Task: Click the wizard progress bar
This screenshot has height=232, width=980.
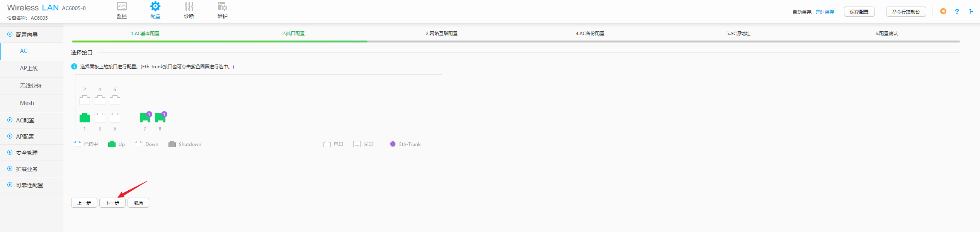Action: pos(516,41)
